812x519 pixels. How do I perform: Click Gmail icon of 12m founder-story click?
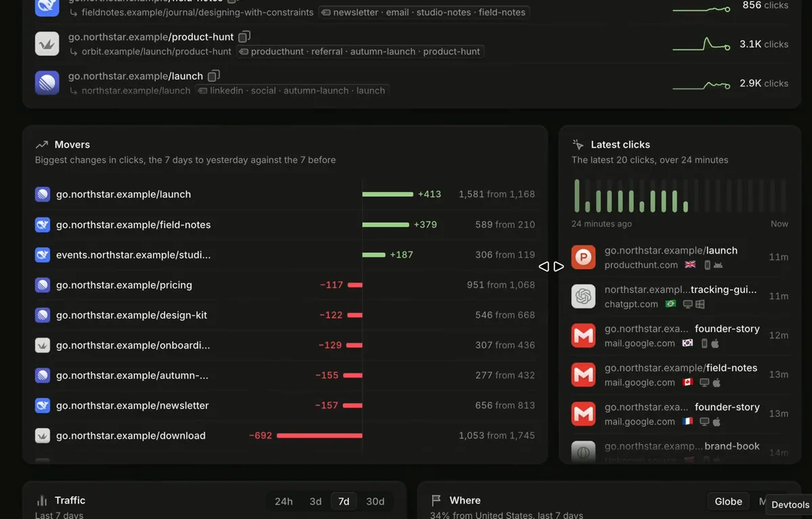point(583,336)
